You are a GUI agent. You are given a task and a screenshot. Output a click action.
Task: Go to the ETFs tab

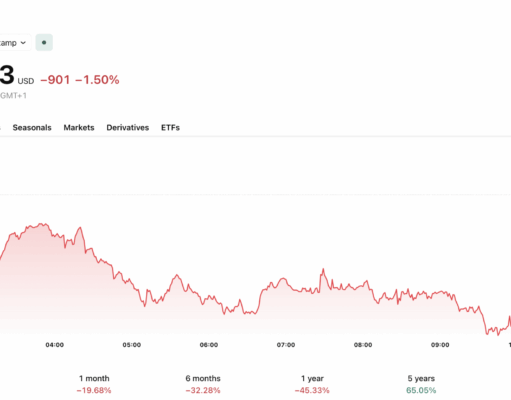pos(170,128)
